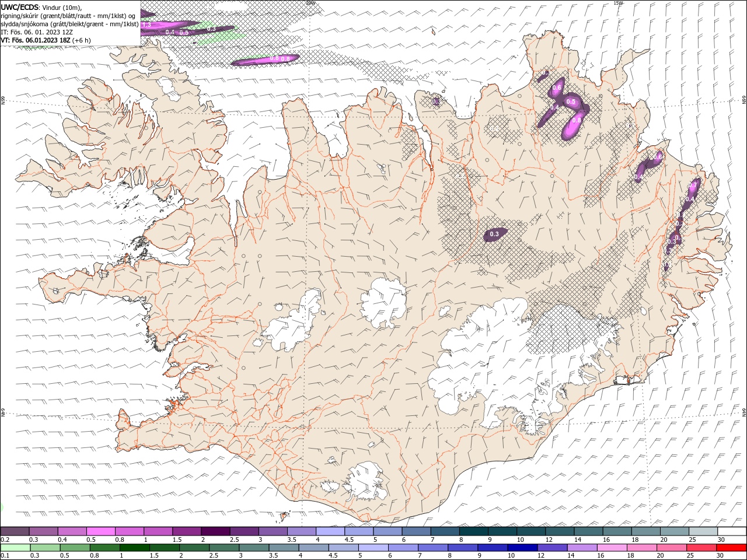This screenshot has width=747, height=560.
Task: Pick the 25–30 swatch in lower legend row
Action: (701, 548)
